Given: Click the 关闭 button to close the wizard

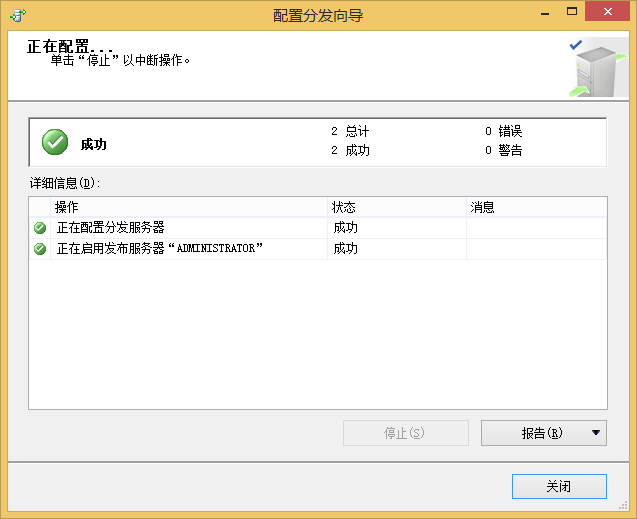Looking at the screenshot, I should [x=559, y=486].
